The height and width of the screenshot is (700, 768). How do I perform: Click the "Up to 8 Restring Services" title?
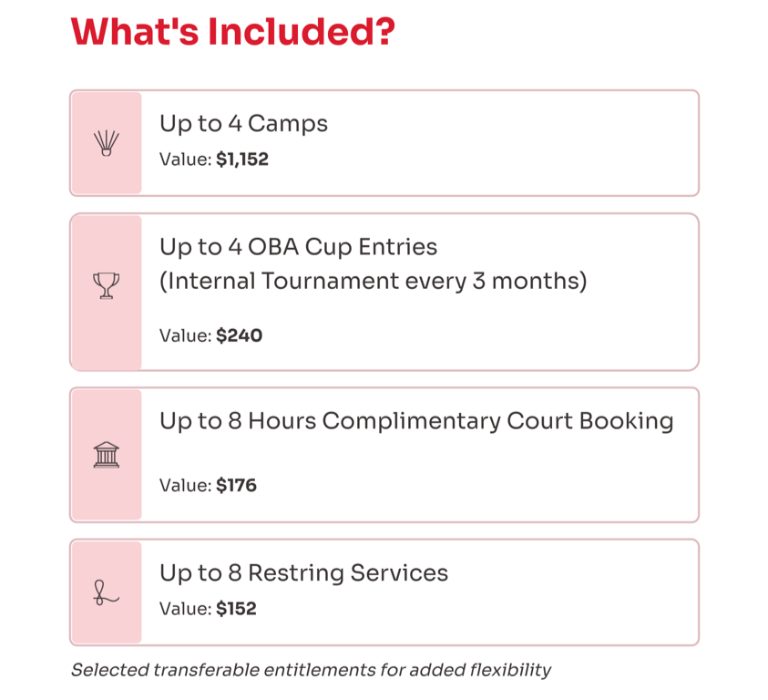click(x=303, y=572)
